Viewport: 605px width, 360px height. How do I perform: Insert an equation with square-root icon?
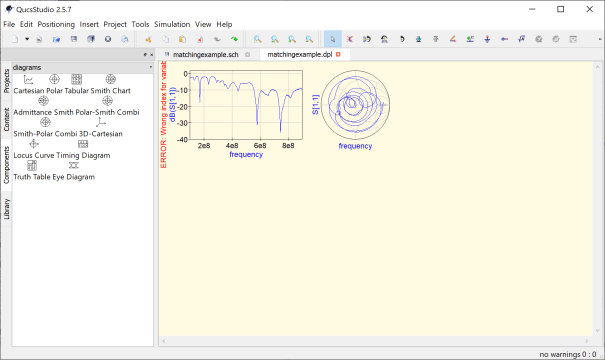click(x=522, y=39)
